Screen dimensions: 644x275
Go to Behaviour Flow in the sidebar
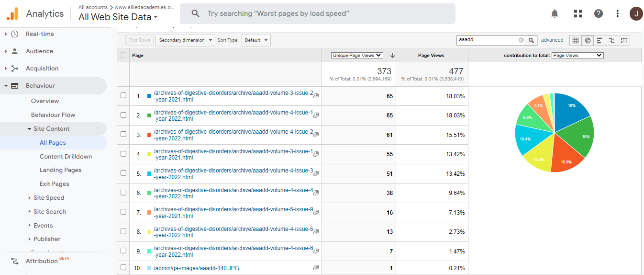coord(53,115)
